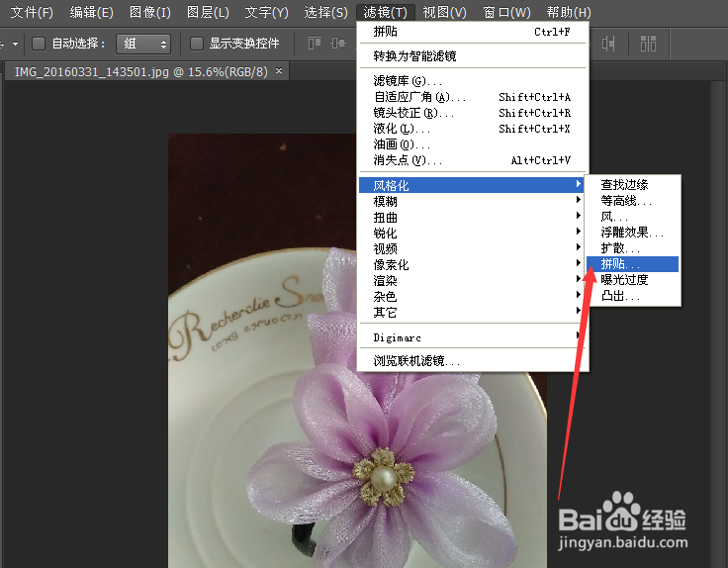Apply last filter 拼贴 Ctrl+F
Viewport: 728px width, 568px height.
coord(473,32)
